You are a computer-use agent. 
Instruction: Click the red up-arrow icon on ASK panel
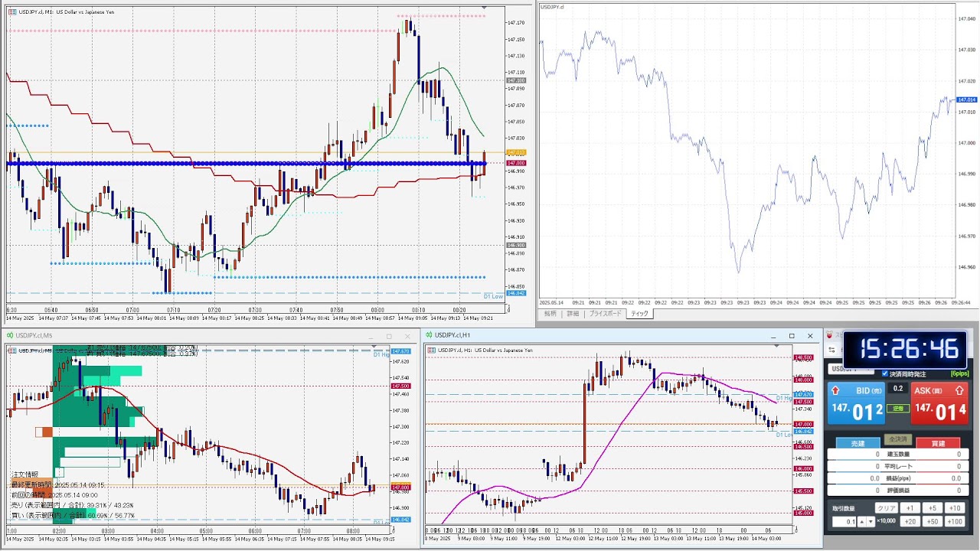[959, 390]
